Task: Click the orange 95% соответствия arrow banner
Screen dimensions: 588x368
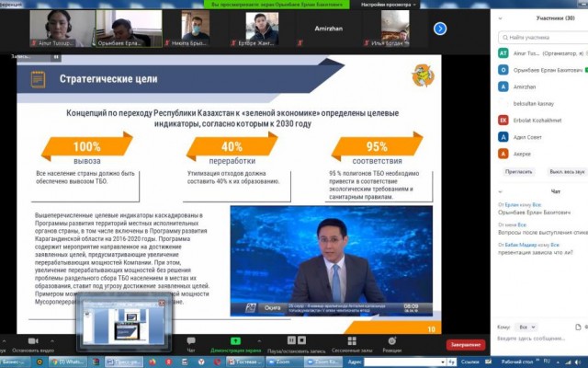Action: pyautogui.click(x=377, y=146)
